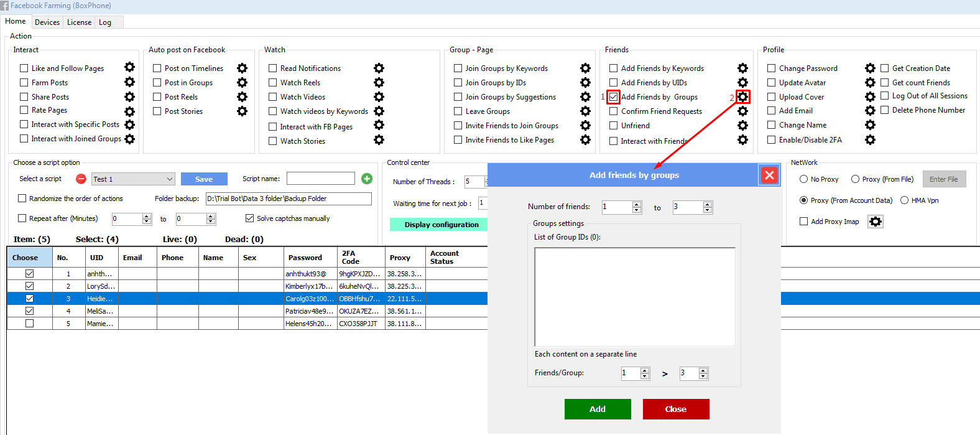
Task: Open settings gear for Watch videos by Keywords
Action: pyautogui.click(x=379, y=111)
